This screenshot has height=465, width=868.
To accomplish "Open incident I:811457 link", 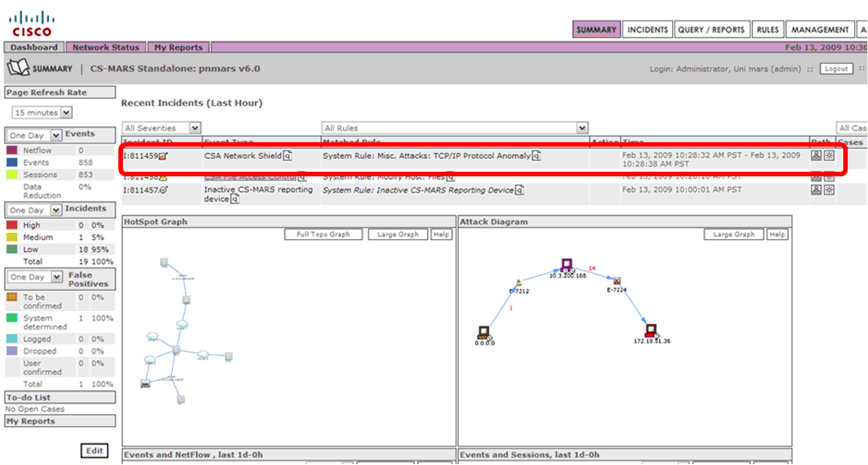I will pos(141,190).
